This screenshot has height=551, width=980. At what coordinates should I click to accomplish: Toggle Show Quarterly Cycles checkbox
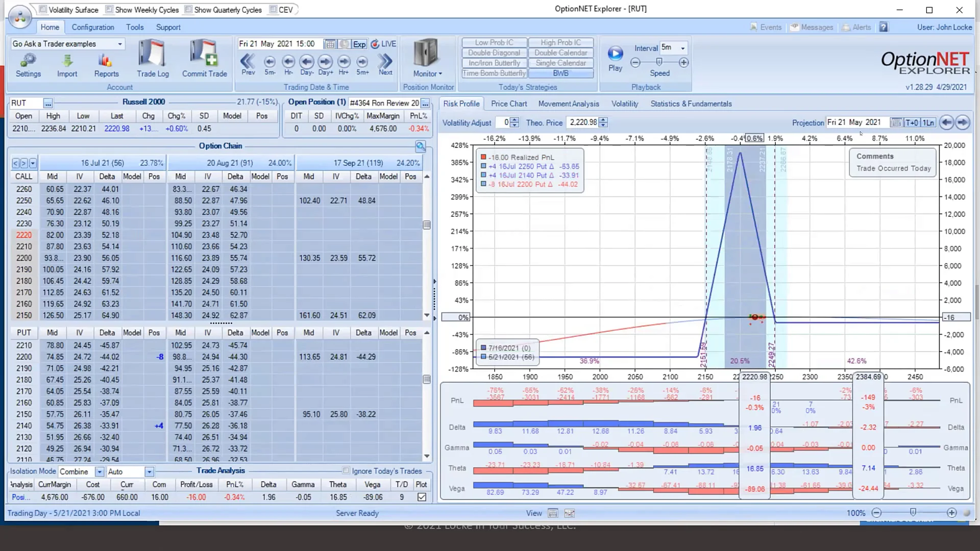click(x=188, y=10)
